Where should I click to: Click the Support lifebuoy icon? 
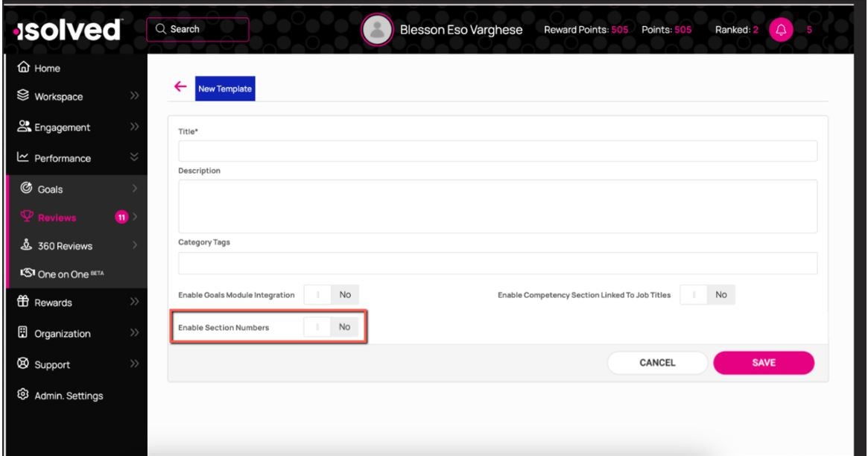(22, 364)
